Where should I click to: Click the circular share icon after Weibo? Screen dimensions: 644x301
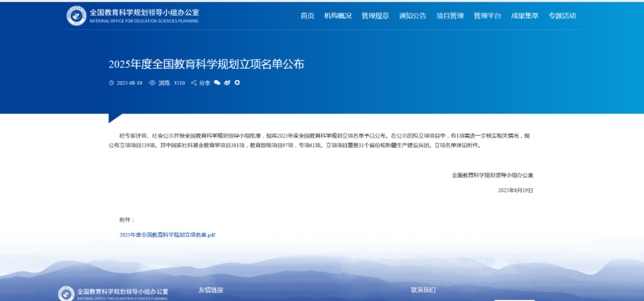coord(237,82)
